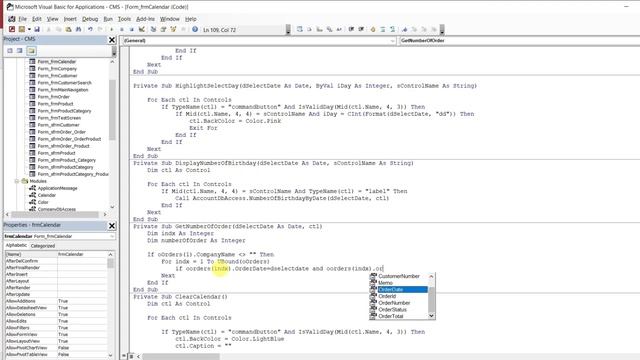The image size is (640, 360).
Task: Click autocomplete list up arrow
Action: (x=431, y=276)
